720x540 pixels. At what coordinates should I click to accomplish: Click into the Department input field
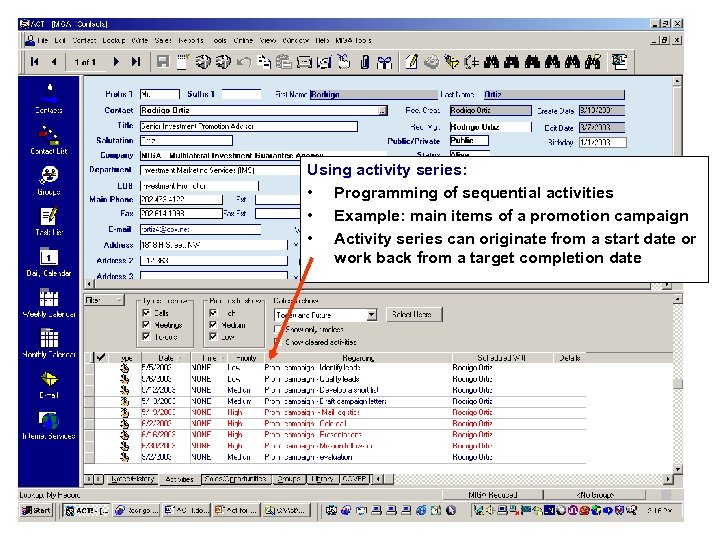click(221, 170)
